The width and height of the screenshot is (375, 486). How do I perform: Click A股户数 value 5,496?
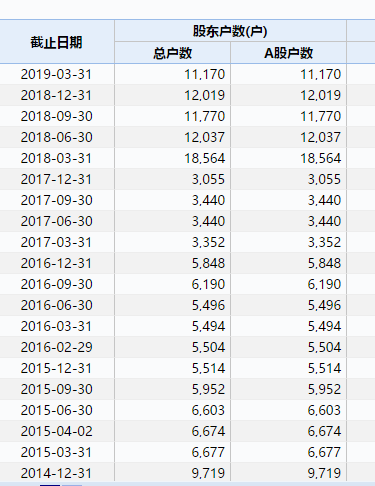[x=324, y=305]
